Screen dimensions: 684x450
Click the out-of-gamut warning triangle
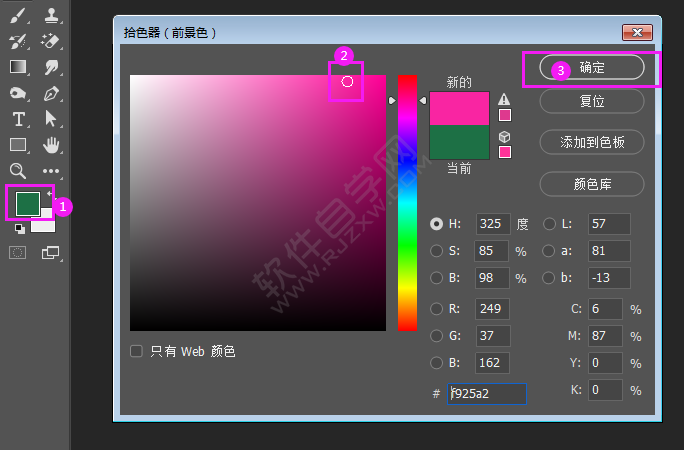click(x=504, y=99)
